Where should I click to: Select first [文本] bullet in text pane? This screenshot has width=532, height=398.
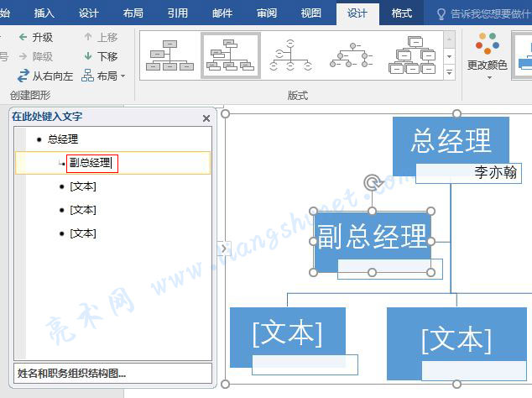tap(83, 186)
